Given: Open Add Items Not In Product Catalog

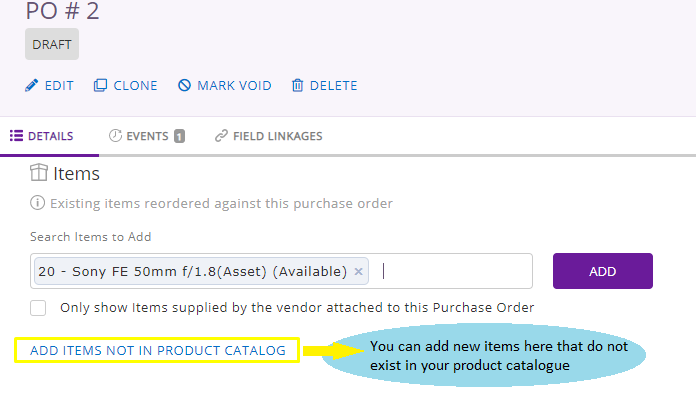Looking at the screenshot, I should 158,350.
